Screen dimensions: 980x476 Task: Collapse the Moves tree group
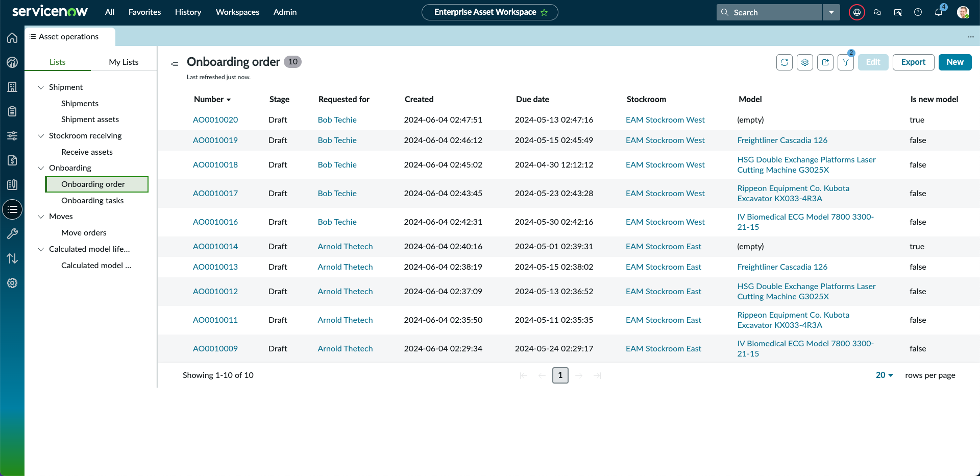(41, 217)
